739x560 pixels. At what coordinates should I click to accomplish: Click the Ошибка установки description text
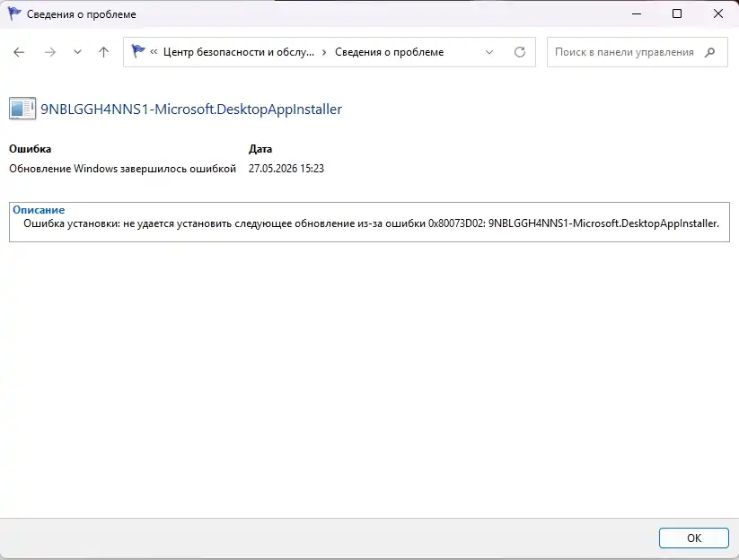pyautogui.click(x=372, y=223)
